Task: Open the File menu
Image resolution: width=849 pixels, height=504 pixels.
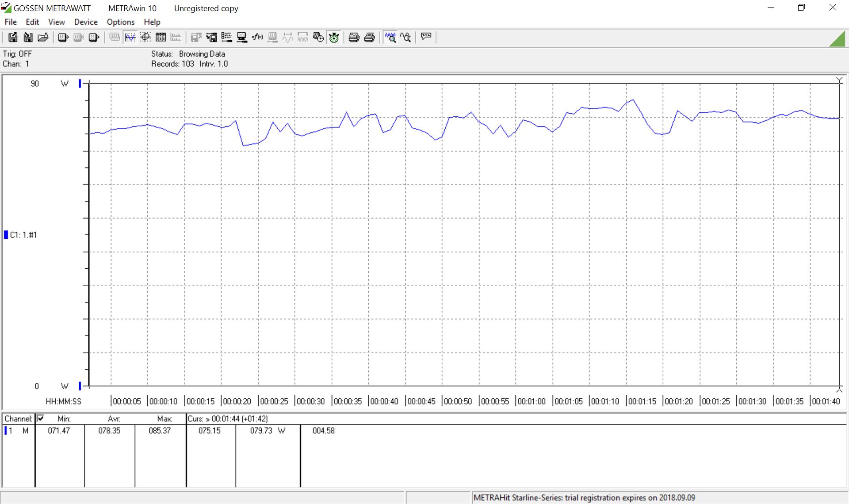Action: pyautogui.click(x=11, y=22)
